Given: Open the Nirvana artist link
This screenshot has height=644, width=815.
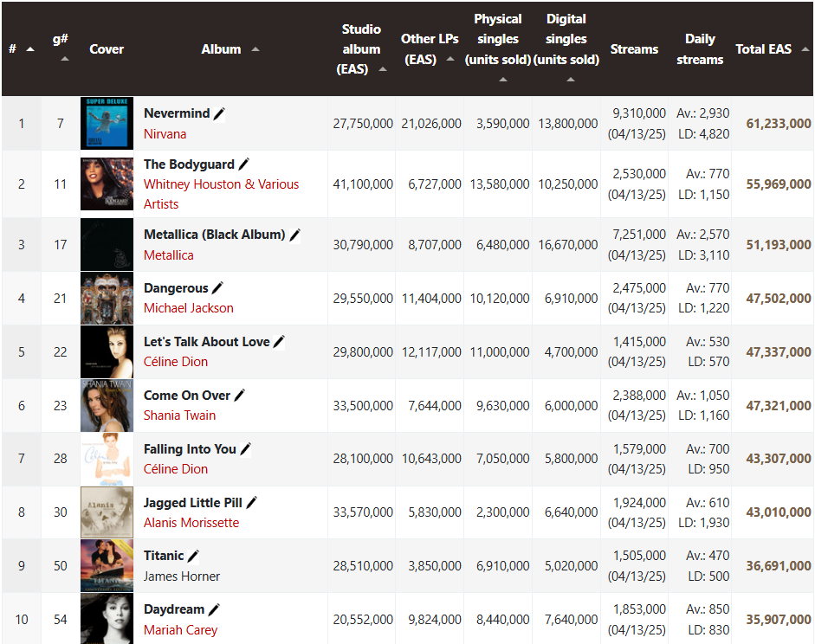Looking at the screenshot, I should (165, 134).
